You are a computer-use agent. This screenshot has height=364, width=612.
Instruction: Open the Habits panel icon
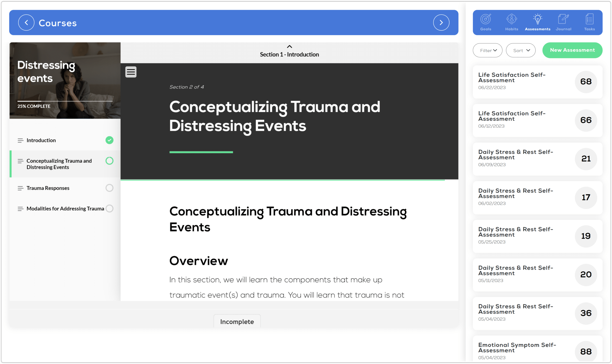click(511, 19)
